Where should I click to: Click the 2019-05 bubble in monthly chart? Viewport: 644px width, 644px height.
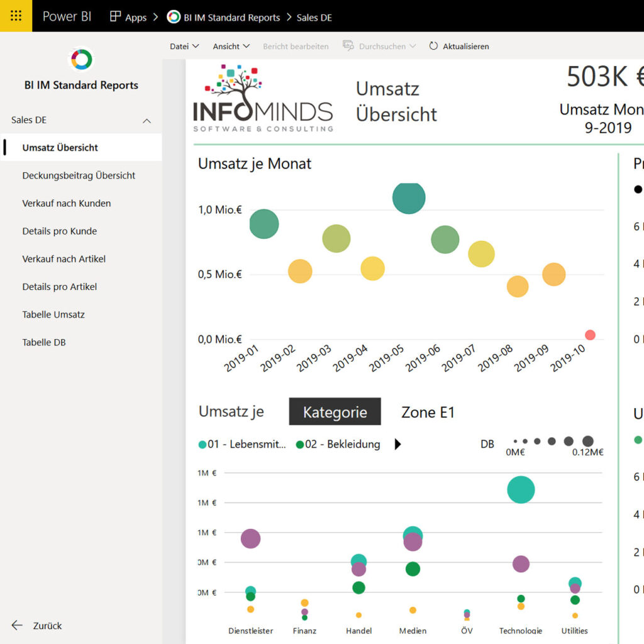click(409, 197)
